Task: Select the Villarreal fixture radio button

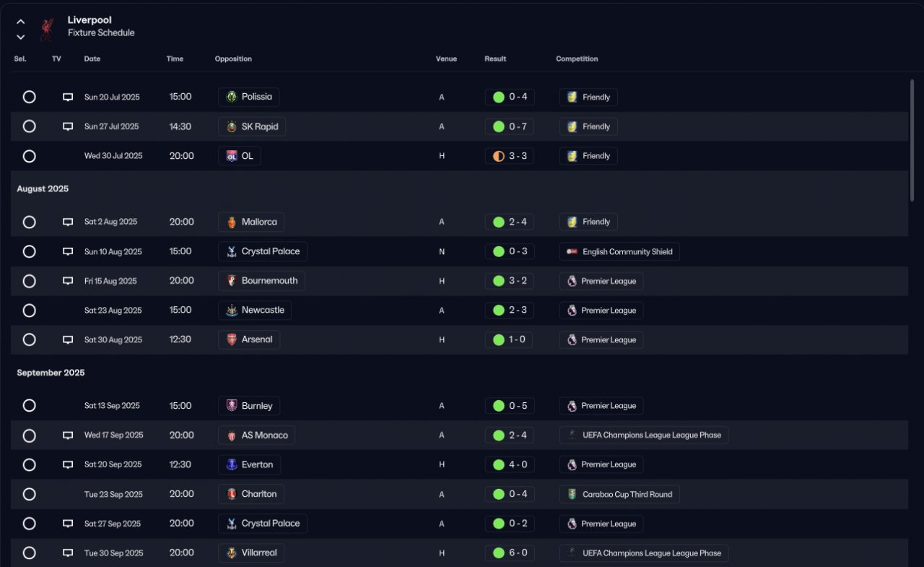Action: click(29, 553)
